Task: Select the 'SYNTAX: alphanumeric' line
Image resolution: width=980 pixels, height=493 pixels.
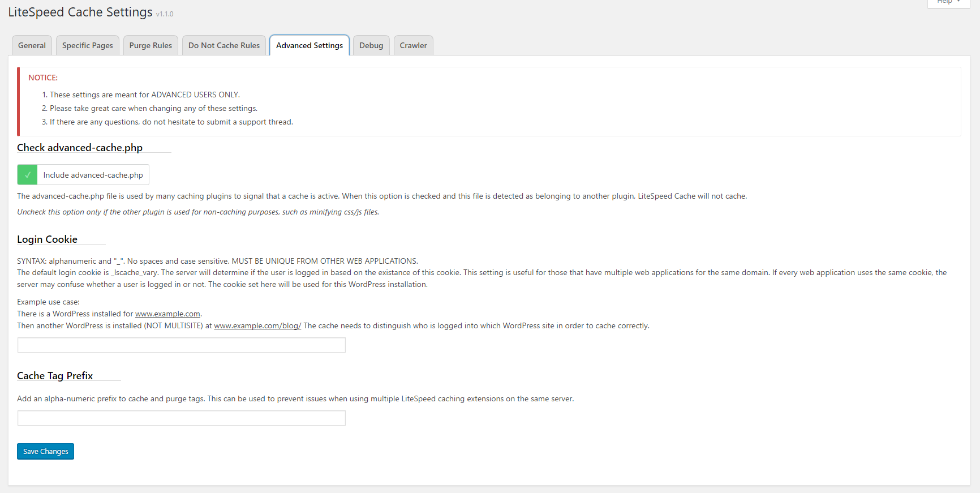Action: [x=217, y=261]
